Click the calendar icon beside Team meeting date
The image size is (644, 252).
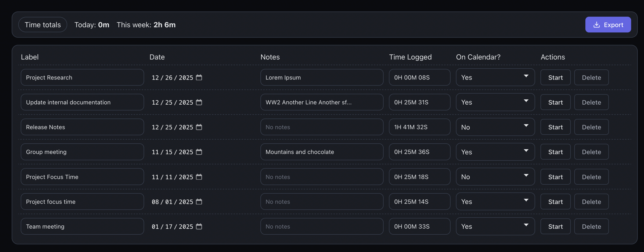[x=199, y=226]
